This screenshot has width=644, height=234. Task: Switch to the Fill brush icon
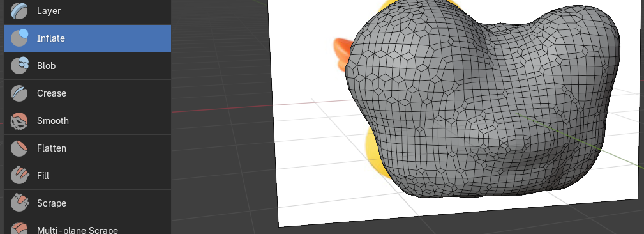(x=19, y=176)
